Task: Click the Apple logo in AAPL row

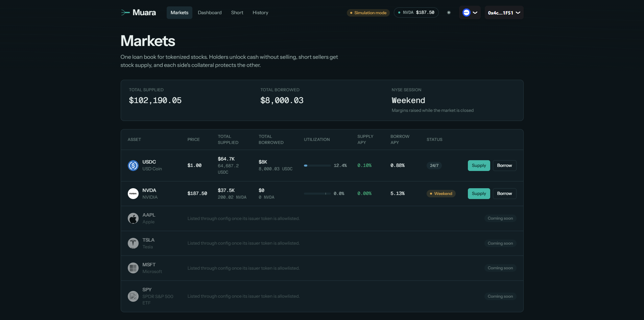Action: pos(133,218)
